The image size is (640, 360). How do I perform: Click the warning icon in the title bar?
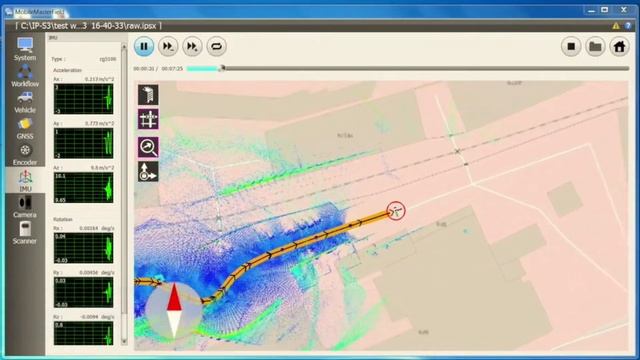[616, 26]
